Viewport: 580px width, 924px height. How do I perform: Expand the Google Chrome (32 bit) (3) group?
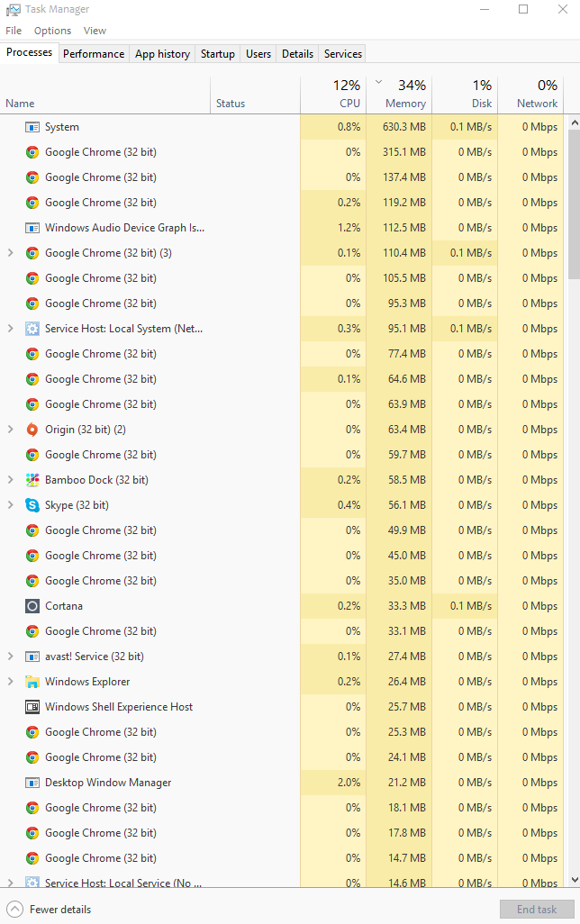click(10, 253)
